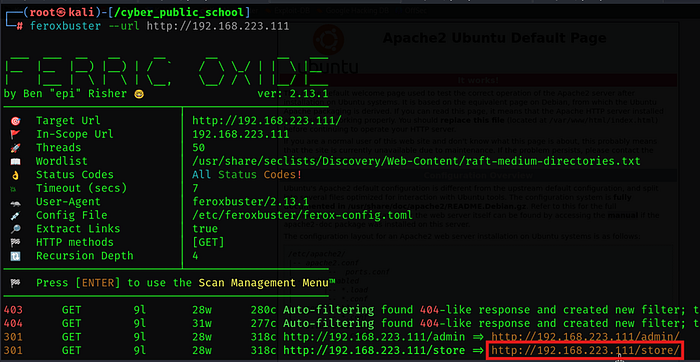Click the word feroxbuster in the command
The width and height of the screenshot is (700, 362).
pyautogui.click(x=65, y=26)
